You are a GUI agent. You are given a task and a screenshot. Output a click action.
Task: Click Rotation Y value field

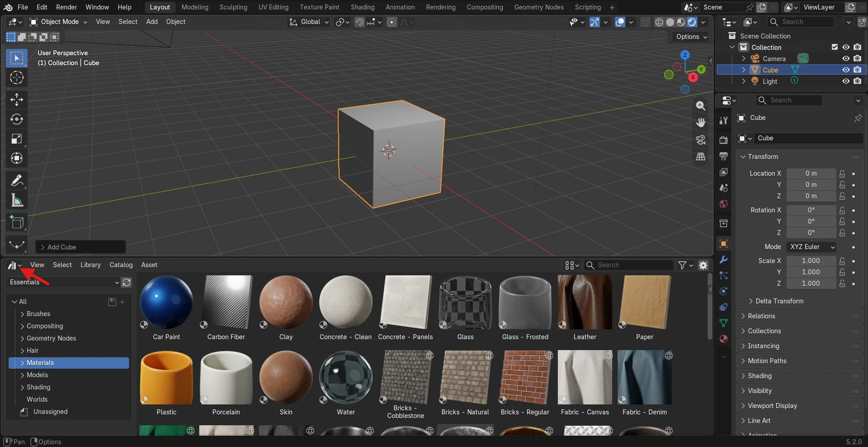811,221
